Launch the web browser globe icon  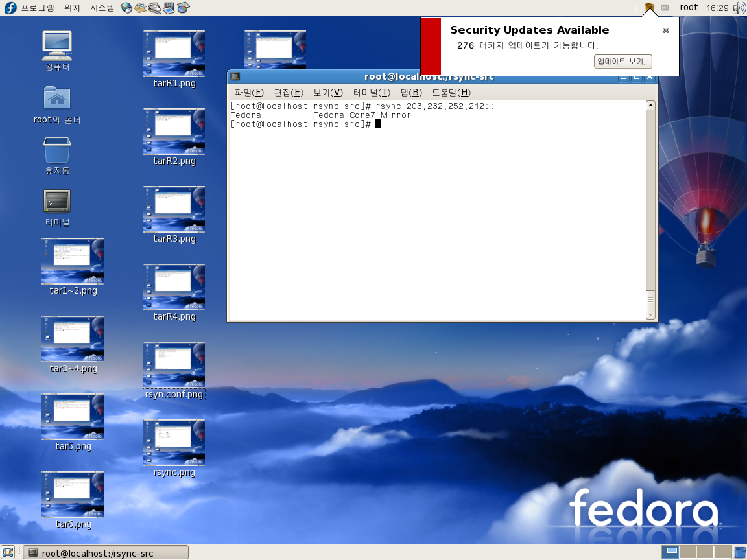pos(126,8)
